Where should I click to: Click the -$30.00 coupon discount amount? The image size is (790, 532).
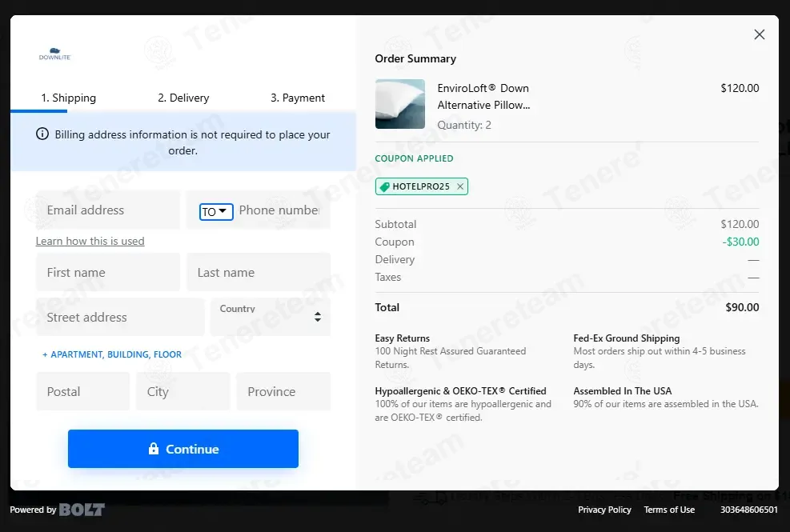click(x=740, y=242)
